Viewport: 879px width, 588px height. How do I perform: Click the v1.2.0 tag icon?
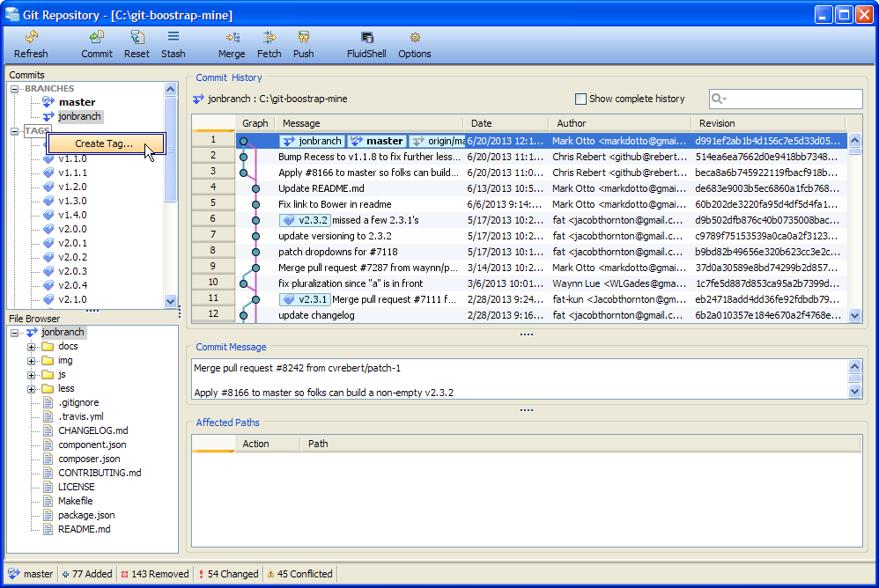click(48, 187)
